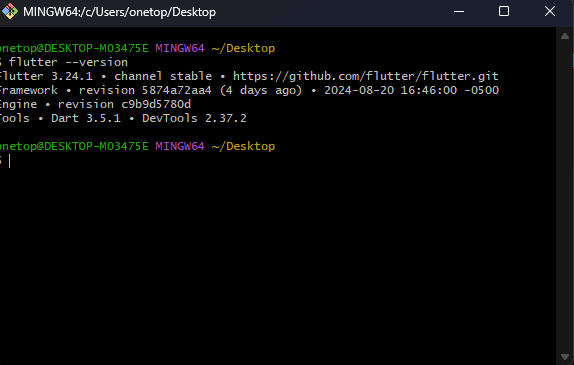Image resolution: width=574 pixels, height=365 pixels.
Task: Click the scrollbar up arrow
Action: coord(565,36)
